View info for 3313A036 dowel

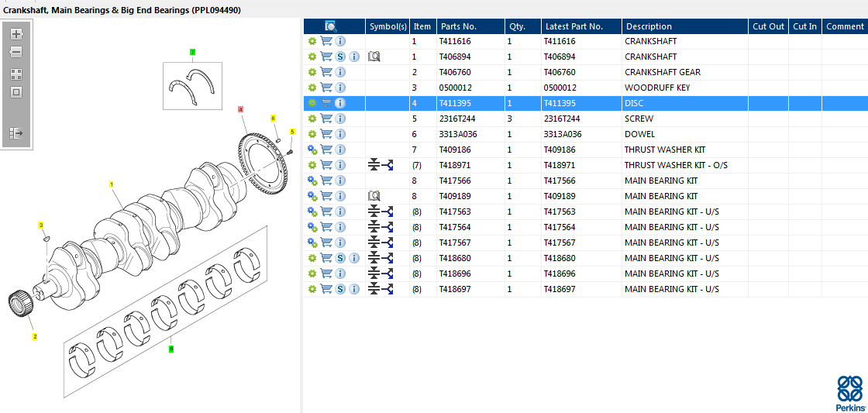[x=340, y=134]
